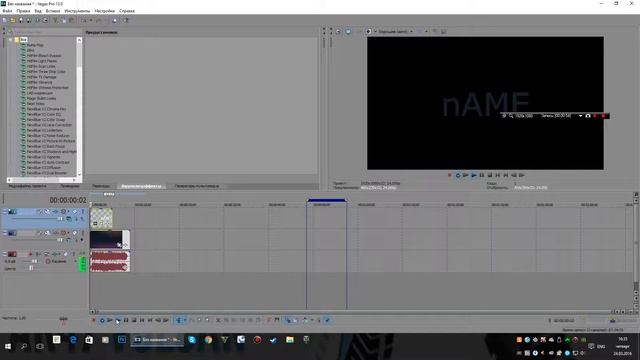Viewport: 640px width, 360px height.
Task: Open the Настройки menu
Action: (104, 11)
